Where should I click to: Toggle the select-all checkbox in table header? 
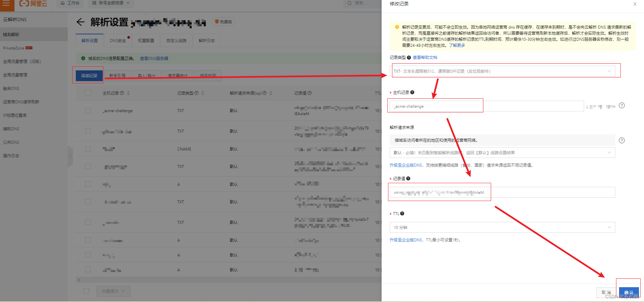click(88, 93)
